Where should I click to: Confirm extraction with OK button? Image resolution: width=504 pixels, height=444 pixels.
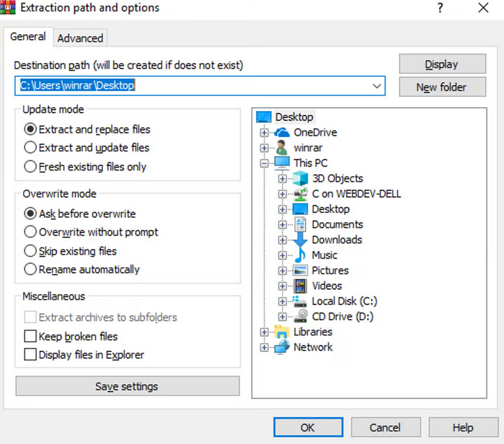[308, 428]
